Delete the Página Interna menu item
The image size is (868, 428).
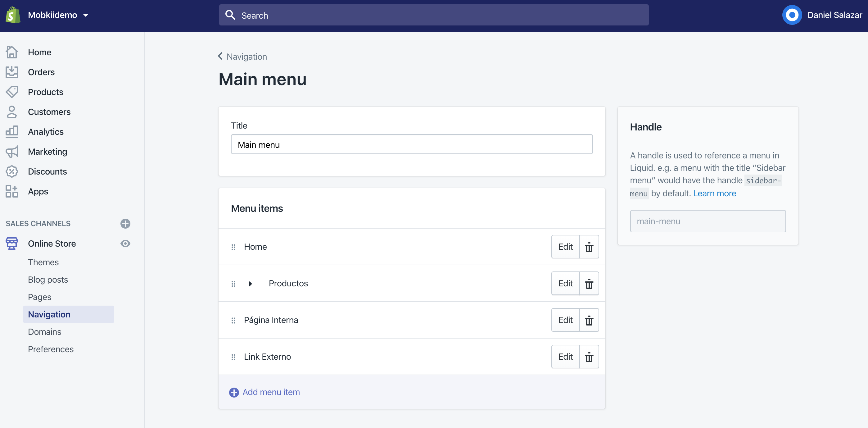pyautogui.click(x=589, y=320)
